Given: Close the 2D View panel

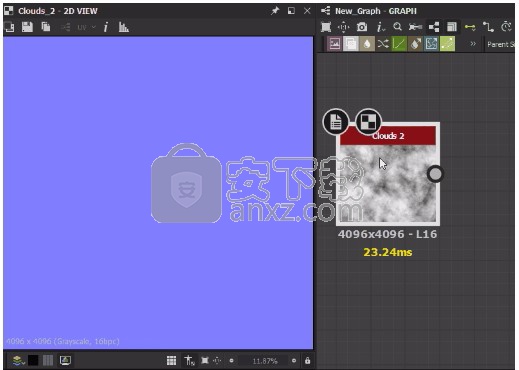Looking at the screenshot, I should (307, 11).
